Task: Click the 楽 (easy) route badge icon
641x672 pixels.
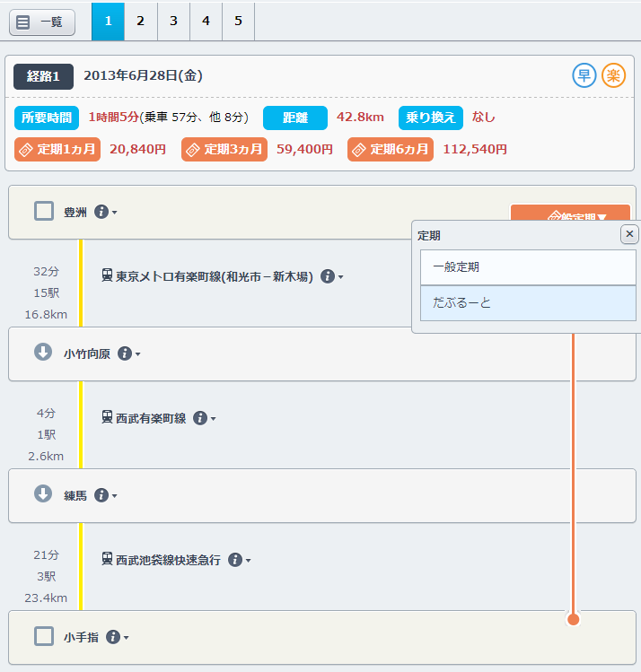Action: tap(613, 75)
